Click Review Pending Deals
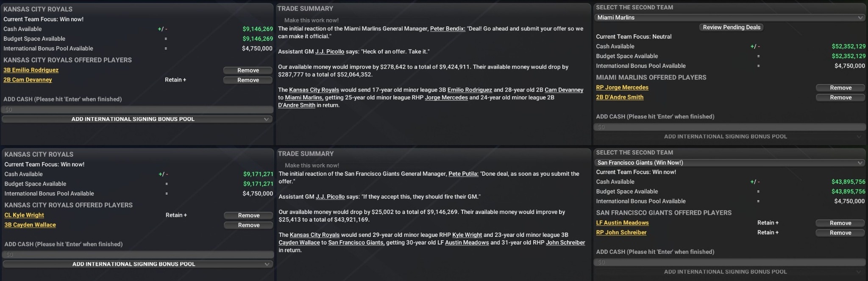 (732, 27)
